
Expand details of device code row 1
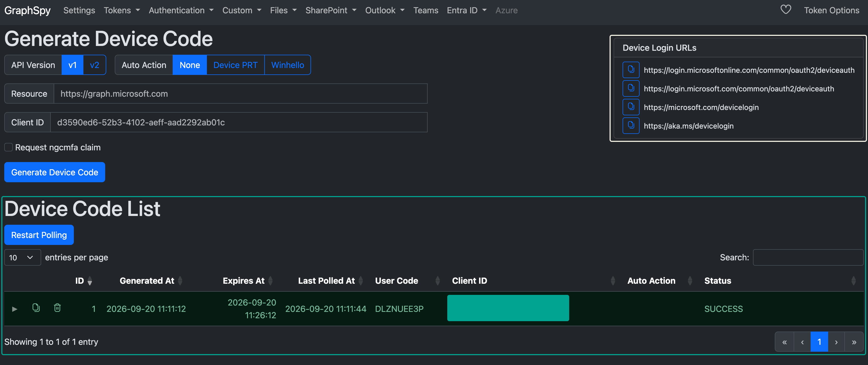point(15,309)
